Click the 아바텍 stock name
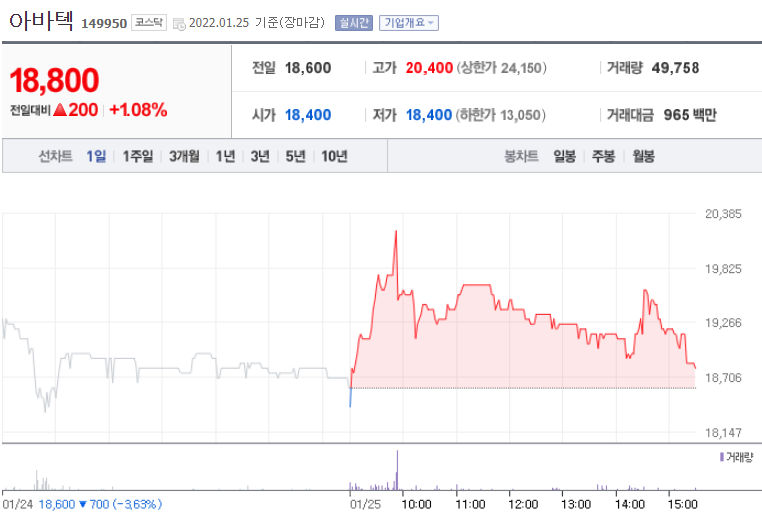This screenshot has height=529, width=762. click(x=41, y=21)
